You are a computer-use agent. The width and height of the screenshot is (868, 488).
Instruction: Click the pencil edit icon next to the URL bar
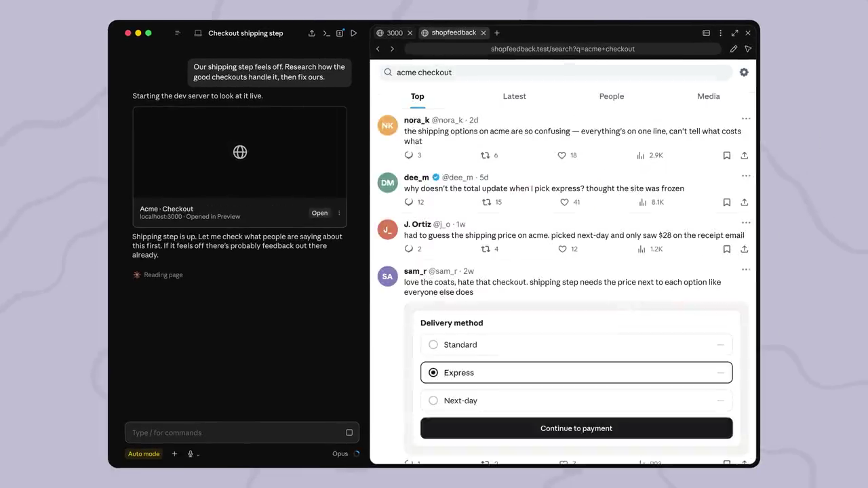tap(734, 49)
